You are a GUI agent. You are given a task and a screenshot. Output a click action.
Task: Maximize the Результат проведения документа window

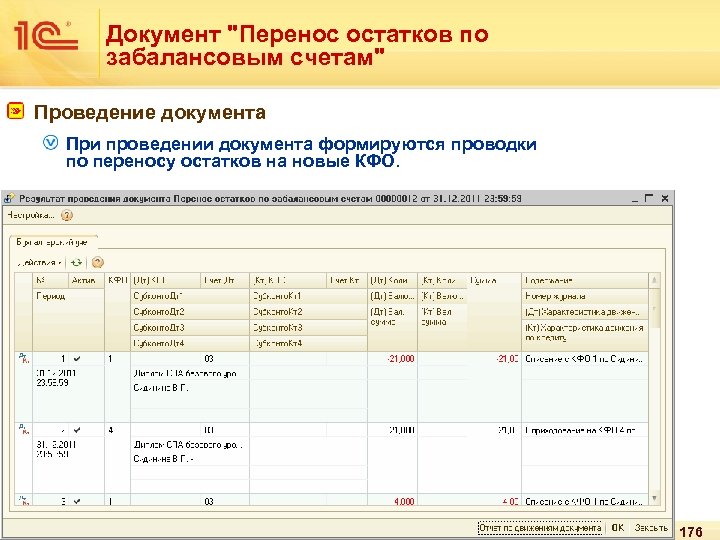649,198
